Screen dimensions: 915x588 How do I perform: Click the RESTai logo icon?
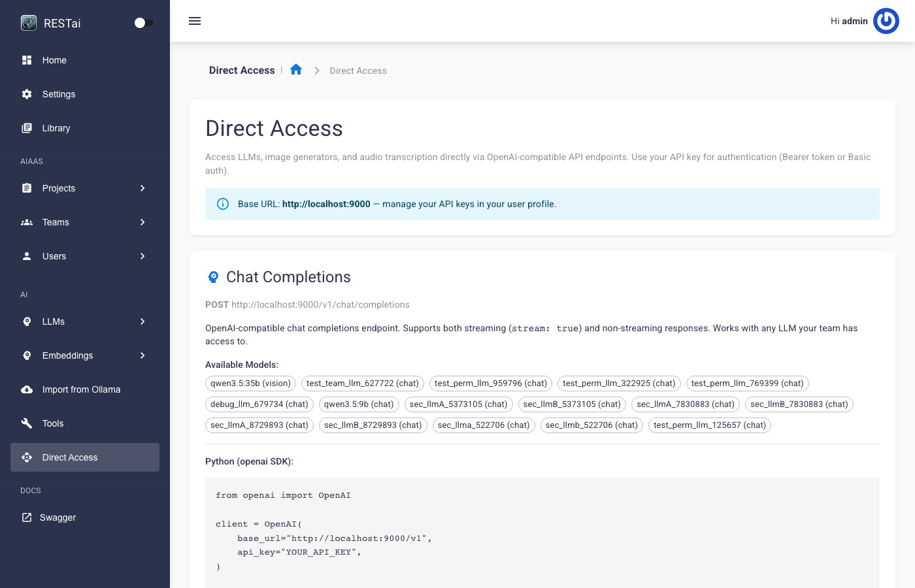coord(29,22)
